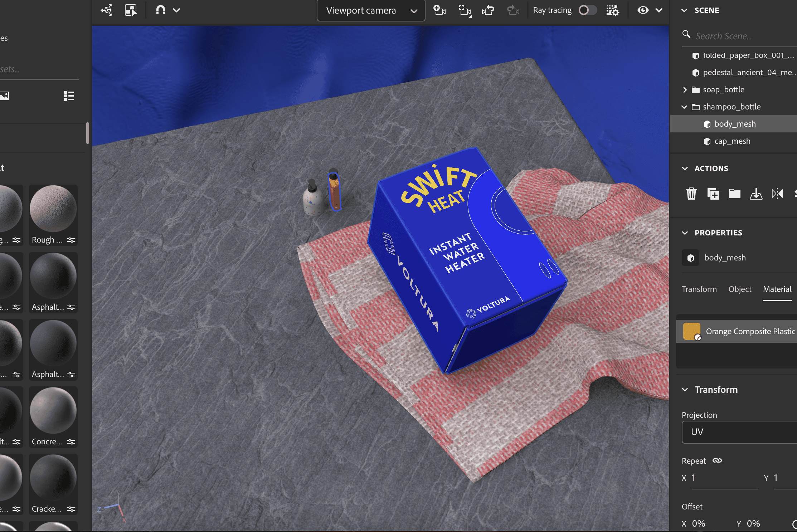Select cap_mesh in the scene tree

pos(732,141)
